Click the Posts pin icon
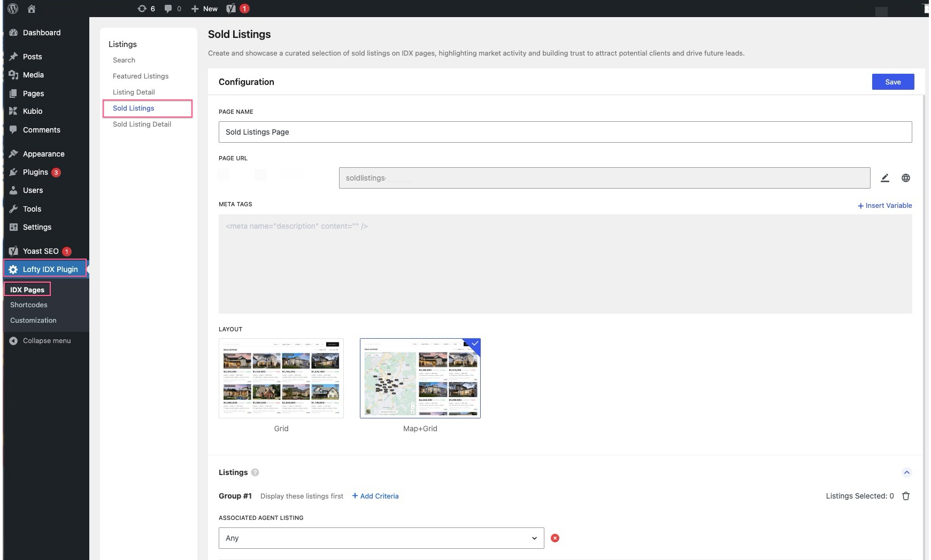The width and height of the screenshot is (931, 560). (x=13, y=57)
